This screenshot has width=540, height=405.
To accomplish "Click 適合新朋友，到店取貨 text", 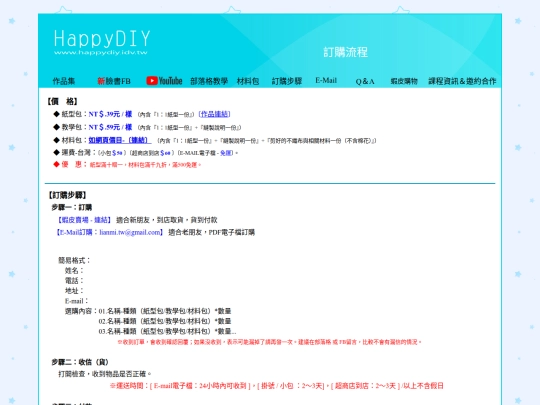I will 167,220.
